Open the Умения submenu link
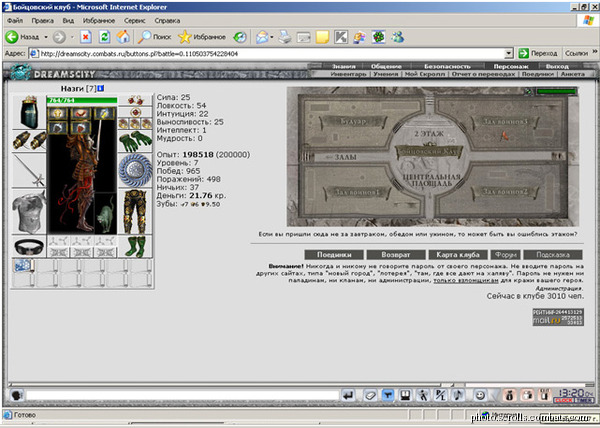 coord(386,74)
